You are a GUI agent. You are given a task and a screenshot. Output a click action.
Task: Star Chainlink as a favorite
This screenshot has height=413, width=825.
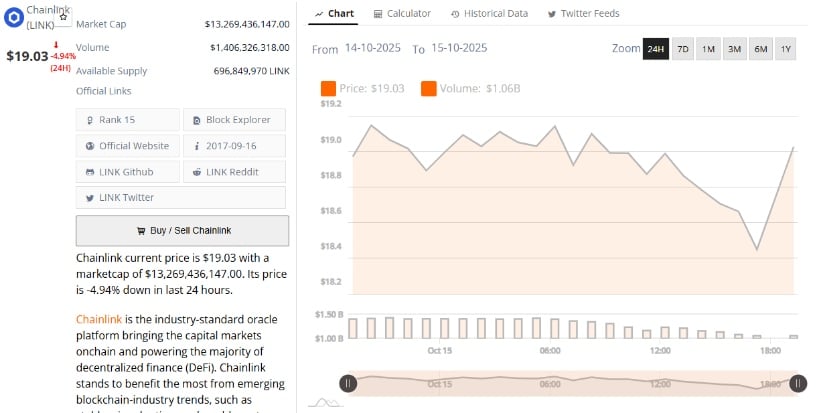click(63, 17)
